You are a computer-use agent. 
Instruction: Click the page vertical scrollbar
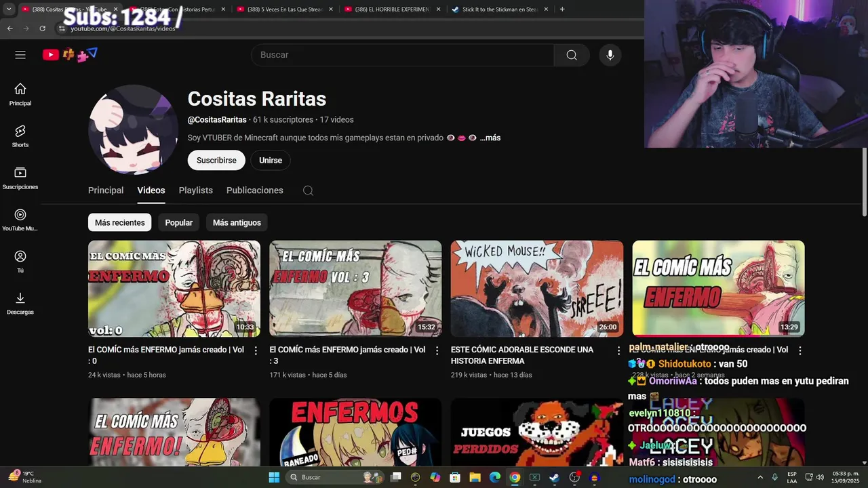(864, 182)
